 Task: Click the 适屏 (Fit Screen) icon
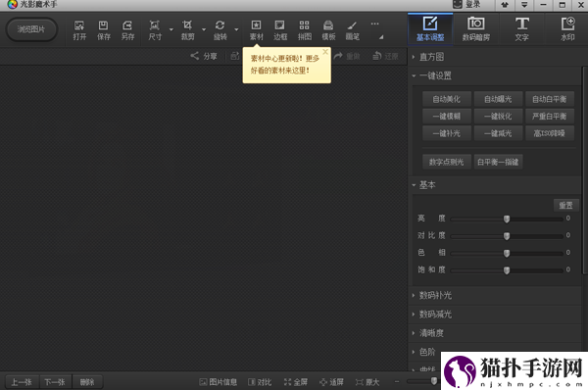pyautogui.click(x=322, y=382)
